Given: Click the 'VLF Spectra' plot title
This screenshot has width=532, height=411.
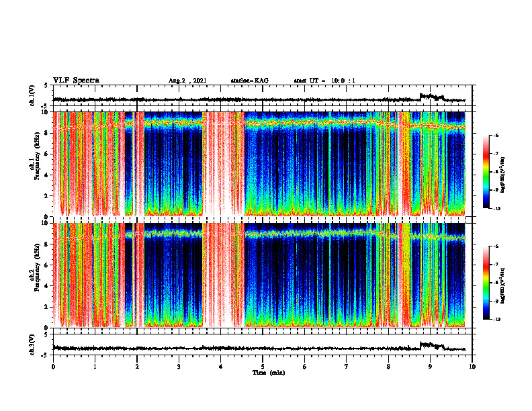Looking at the screenshot, I should click(x=76, y=81).
